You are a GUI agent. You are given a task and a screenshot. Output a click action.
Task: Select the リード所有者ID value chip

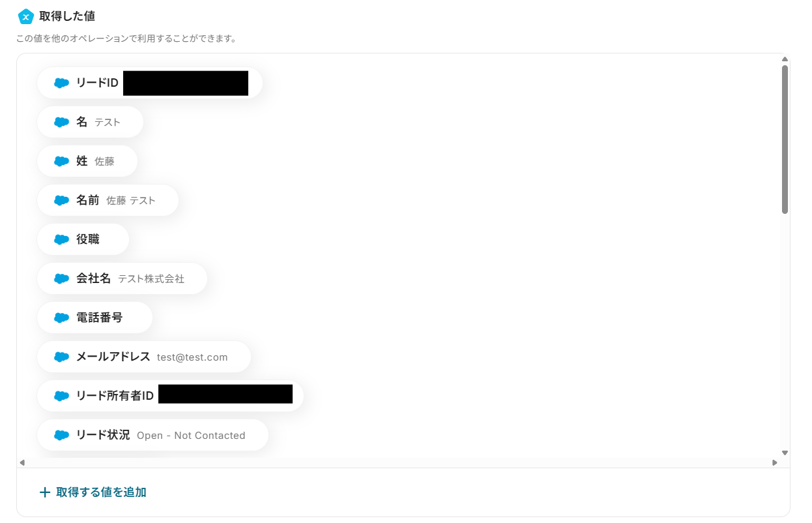(170, 396)
